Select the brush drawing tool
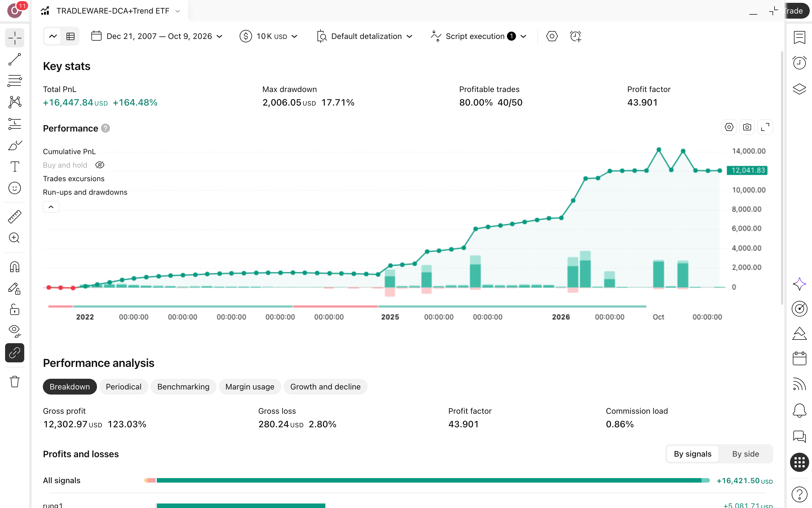812x508 pixels. coord(15,145)
